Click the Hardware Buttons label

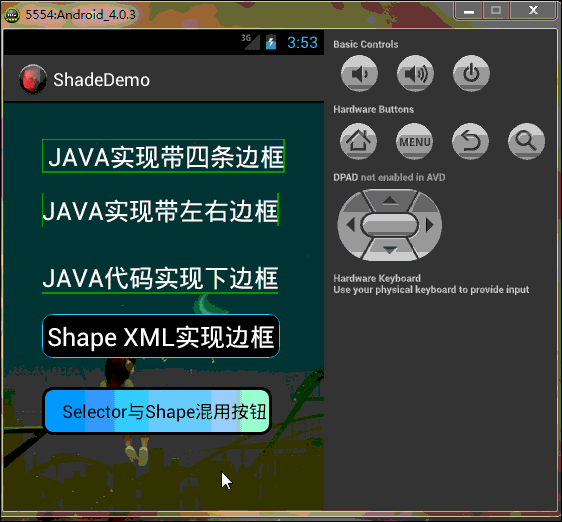tap(373, 109)
